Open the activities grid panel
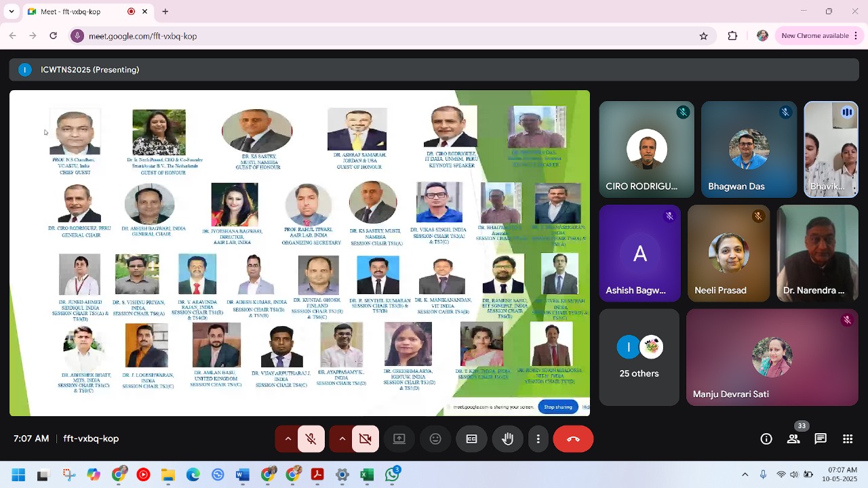Screen dimensions: 868x488 [x=848, y=439]
